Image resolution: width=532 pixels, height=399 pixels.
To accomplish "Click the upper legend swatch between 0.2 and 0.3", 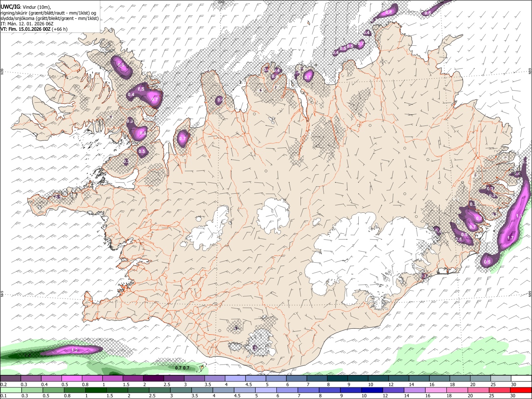I will click(x=10, y=379).
